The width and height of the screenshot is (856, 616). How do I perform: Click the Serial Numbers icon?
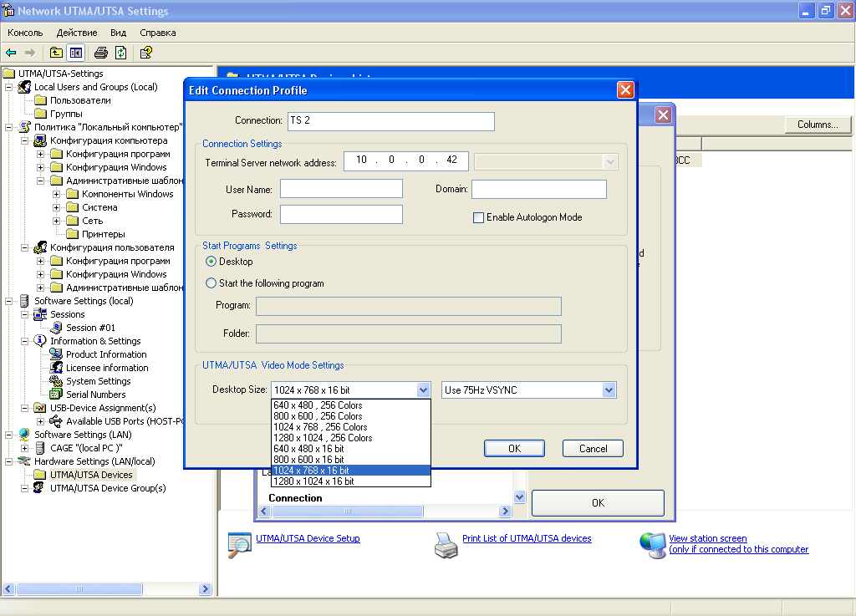pos(56,395)
